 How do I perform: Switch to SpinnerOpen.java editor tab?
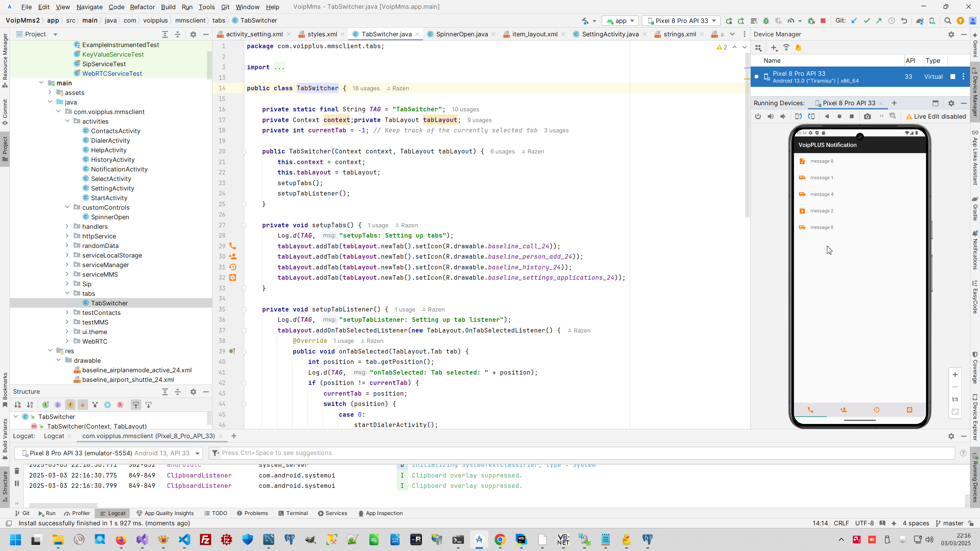(462, 34)
